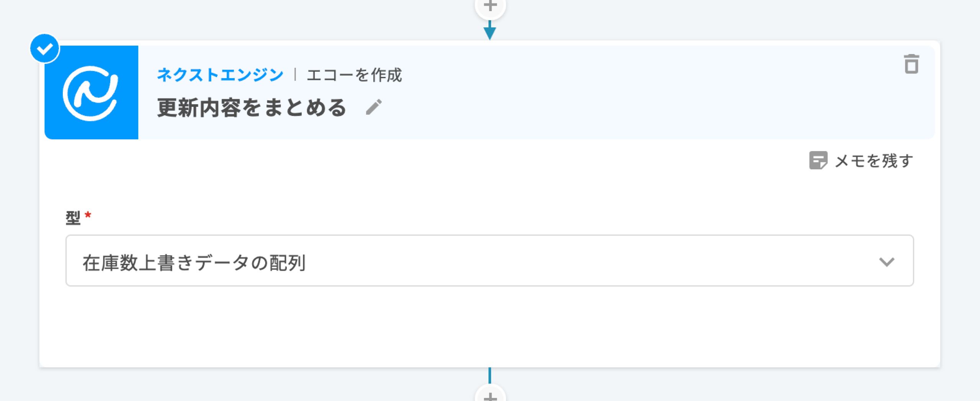Click the pencil icon to rename step
This screenshot has width=980, height=401.
tap(374, 107)
